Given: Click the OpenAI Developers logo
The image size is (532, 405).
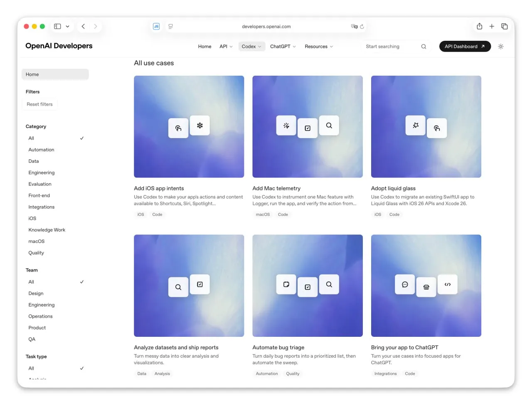Looking at the screenshot, I should pyautogui.click(x=59, y=46).
